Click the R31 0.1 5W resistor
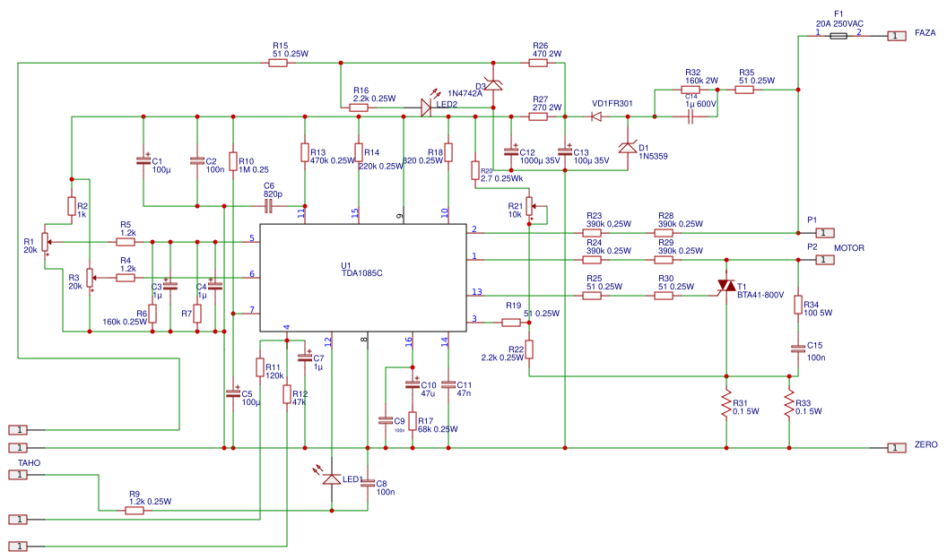Screen dimensions: 947x560 [x=726, y=405]
